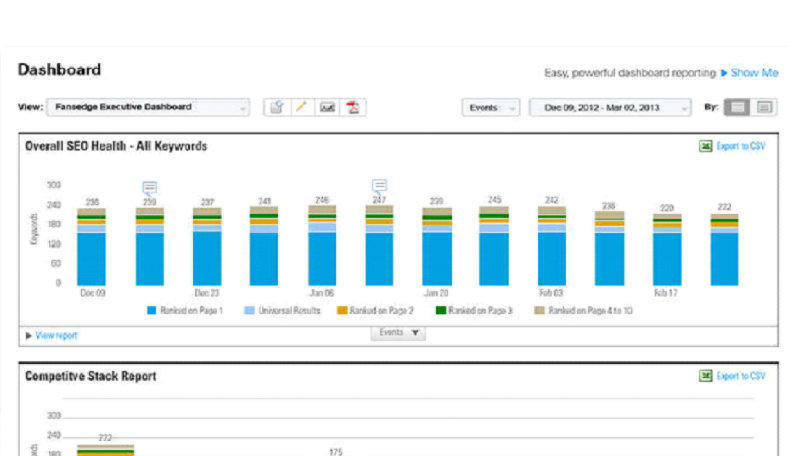Toggle the Ranked on Page 3 legend swatch
The height and width of the screenshot is (456, 793).
[441, 310]
